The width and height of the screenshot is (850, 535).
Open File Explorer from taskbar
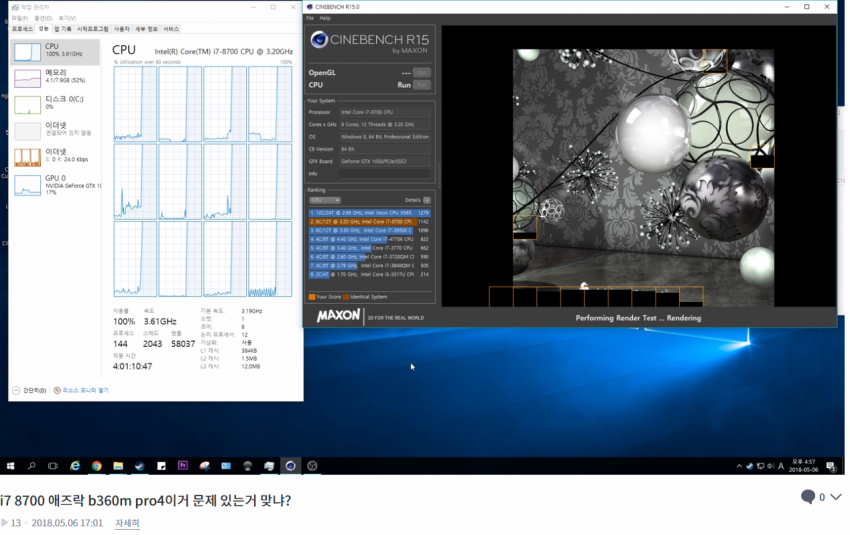point(118,466)
